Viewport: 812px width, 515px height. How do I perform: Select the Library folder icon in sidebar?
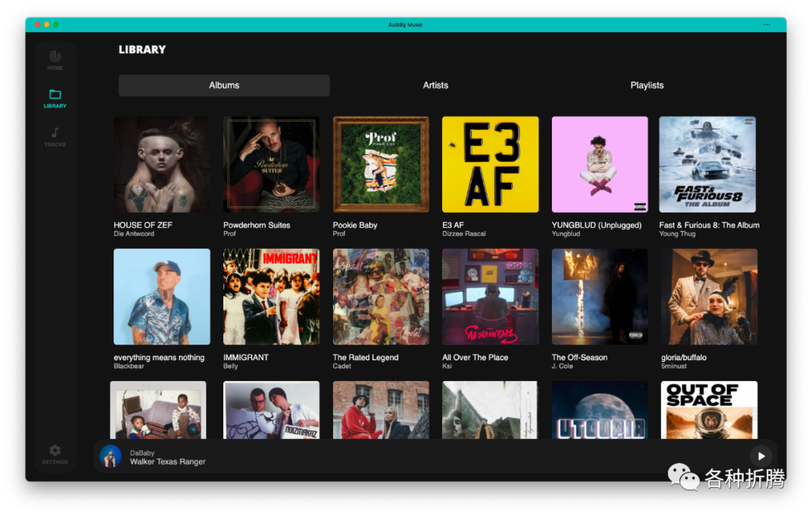click(x=55, y=94)
